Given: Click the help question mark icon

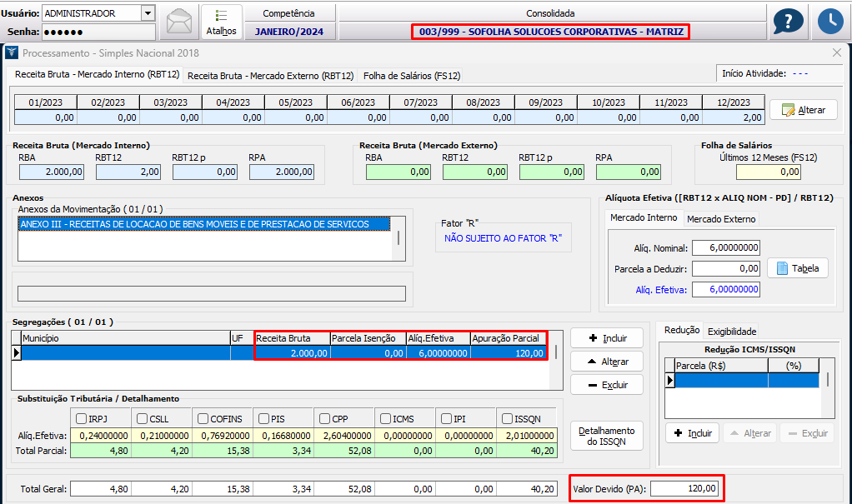Looking at the screenshot, I should (x=787, y=22).
